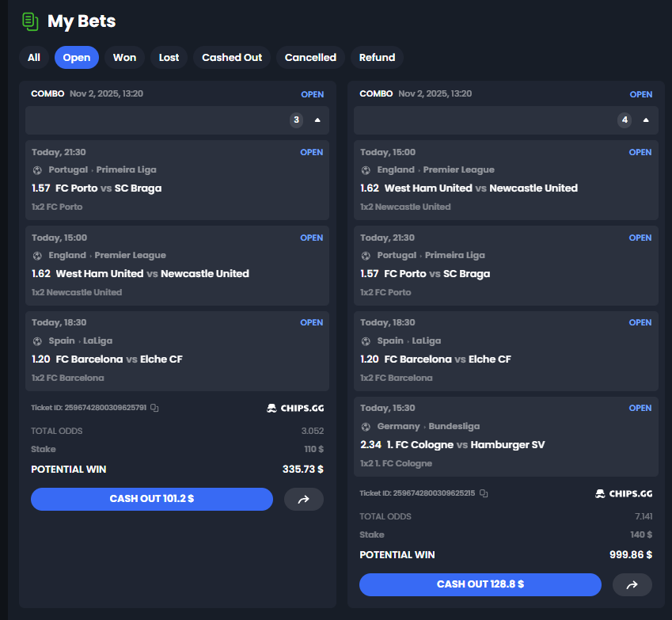Open 1. FC Cologne vs Hamburger SV match
Screen dimensions: 672x620
(x=466, y=445)
